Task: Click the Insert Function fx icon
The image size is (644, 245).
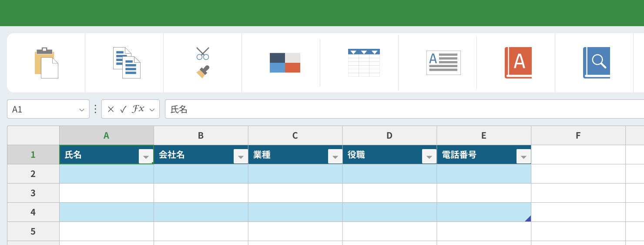Action: coord(138,109)
